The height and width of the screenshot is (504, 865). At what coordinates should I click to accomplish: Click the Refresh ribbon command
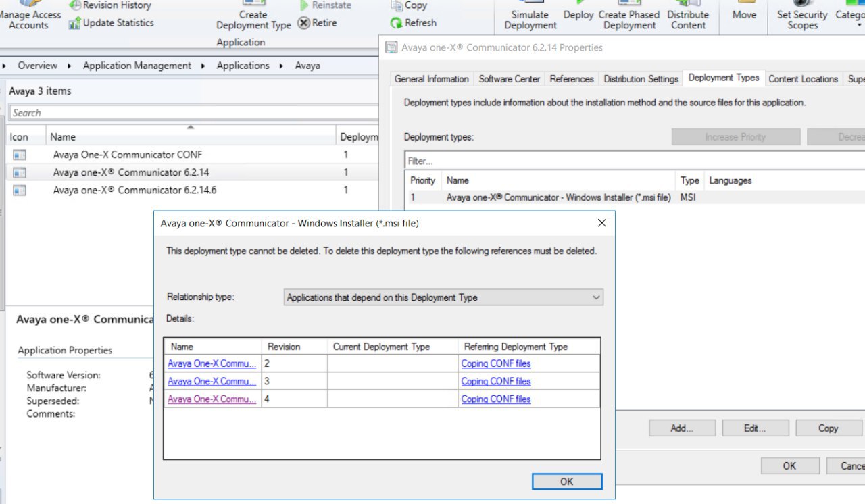coord(413,23)
